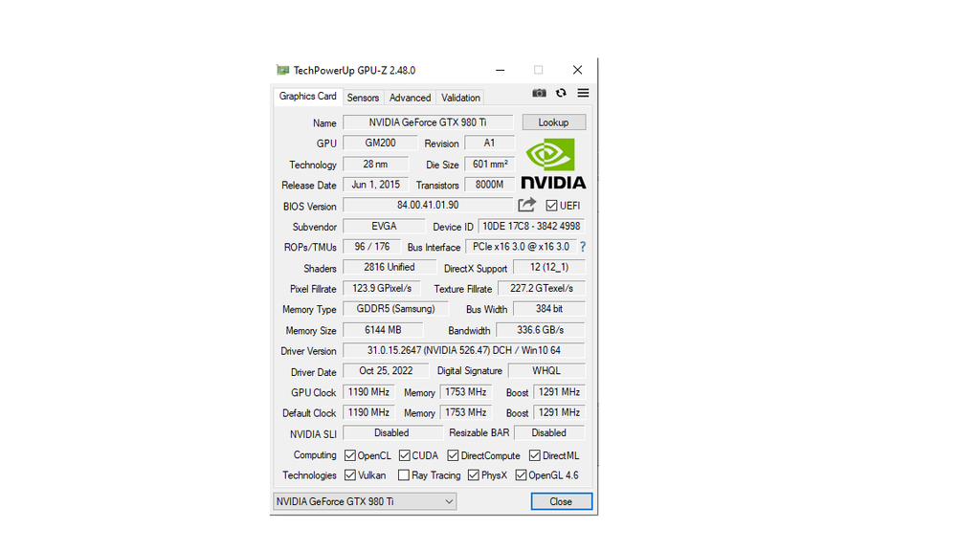
Task: Click the Computing label text
Action: [x=315, y=455]
